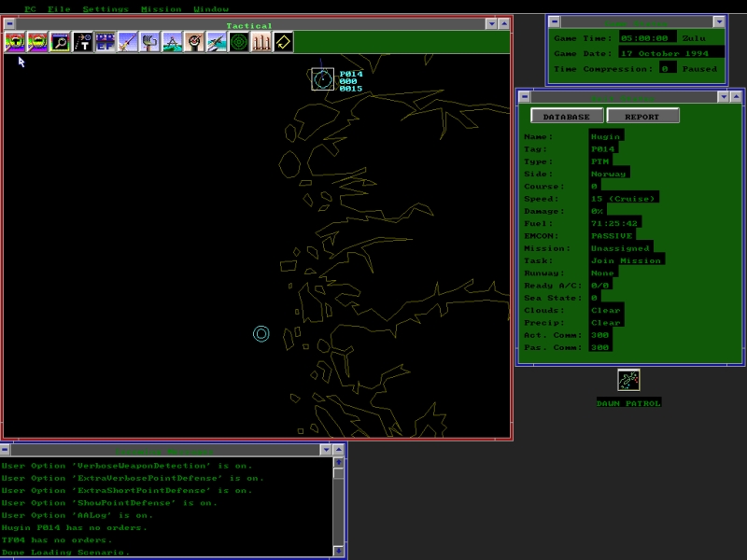The image size is (747, 560).
Task: Click message log scrollbar down arrow
Action: coord(339,551)
